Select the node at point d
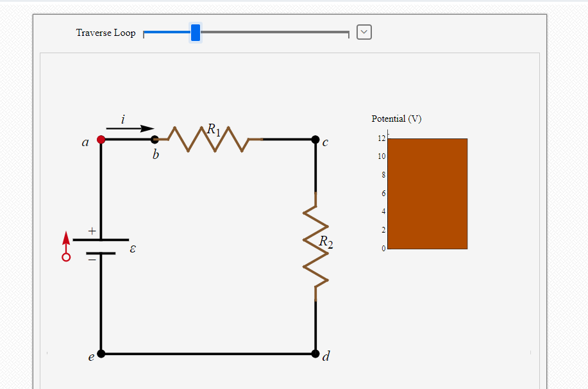Image resolution: width=588 pixels, height=389 pixels. (x=315, y=352)
